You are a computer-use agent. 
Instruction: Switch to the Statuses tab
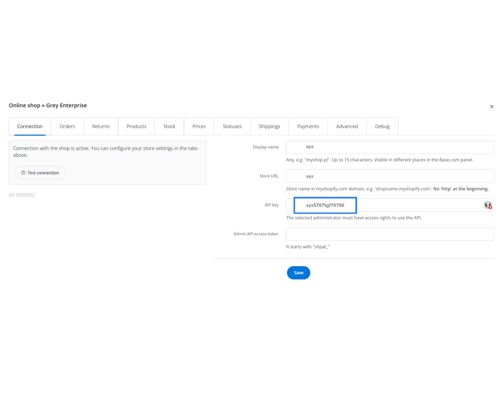pyautogui.click(x=232, y=126)
